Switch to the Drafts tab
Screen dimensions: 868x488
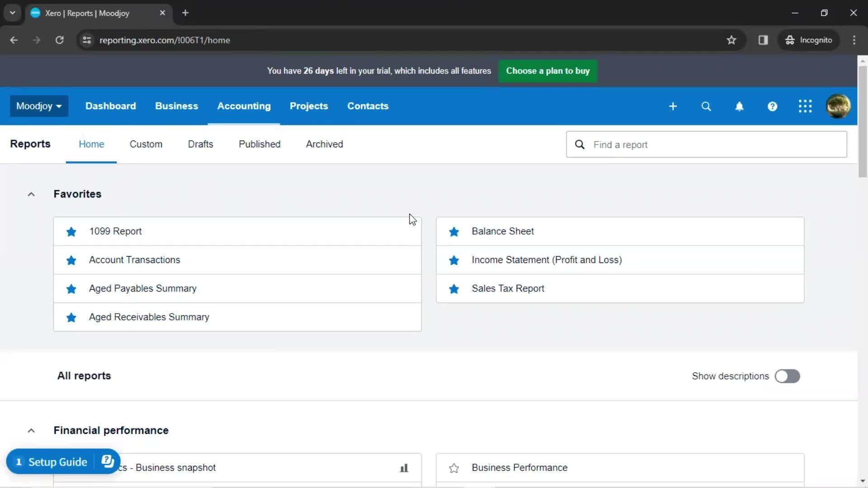[200, 144]
